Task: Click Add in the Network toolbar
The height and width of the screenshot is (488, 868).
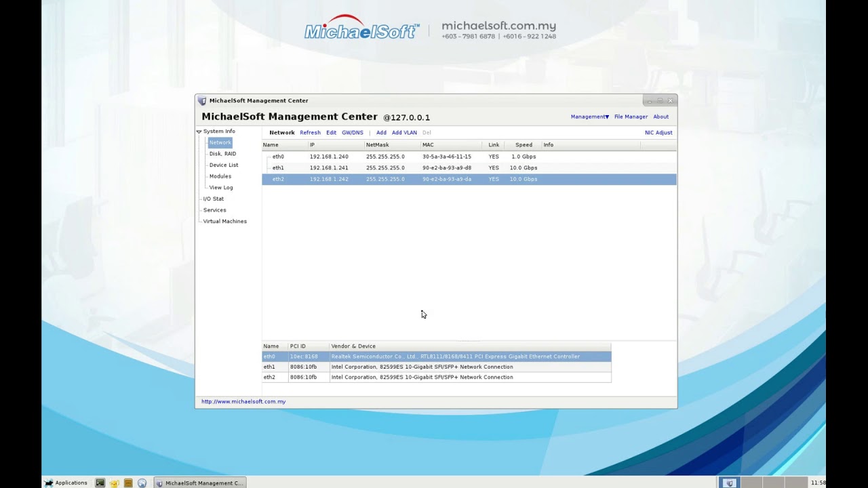Action: pyautogui.click(x=381, y=133)
